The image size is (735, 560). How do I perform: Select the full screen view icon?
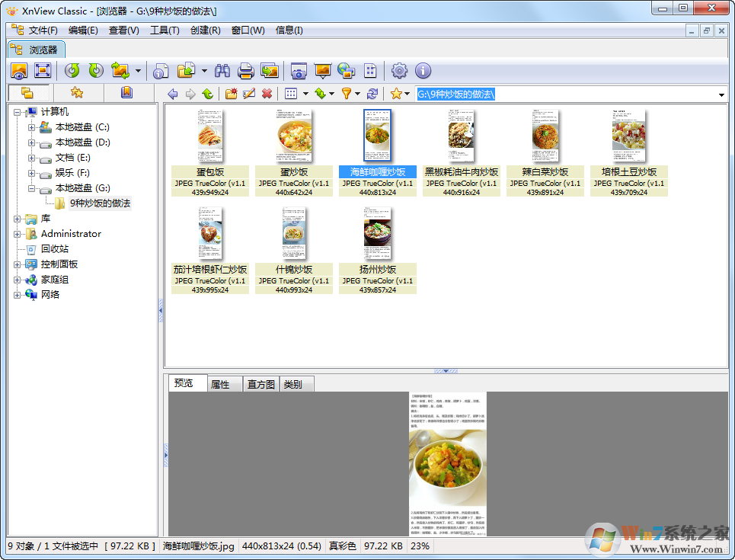point(41,70)
